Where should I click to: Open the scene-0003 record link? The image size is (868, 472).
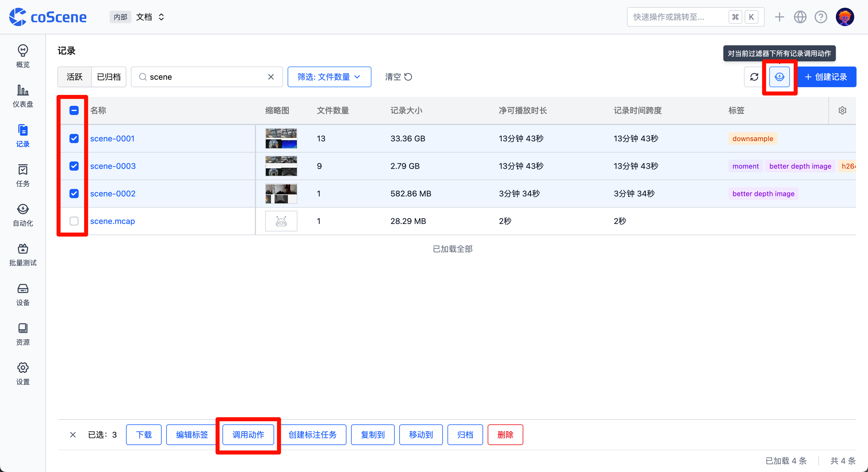coord(113,166)
